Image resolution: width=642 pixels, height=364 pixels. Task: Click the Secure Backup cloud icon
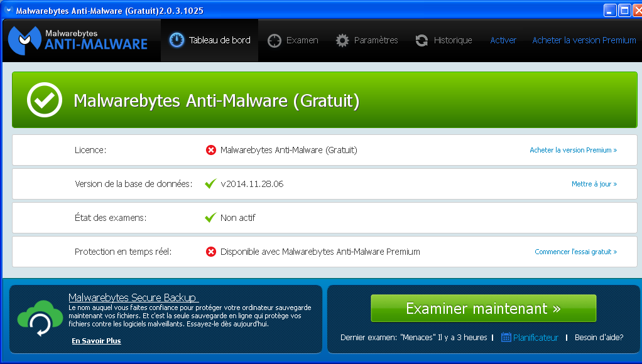40,318
